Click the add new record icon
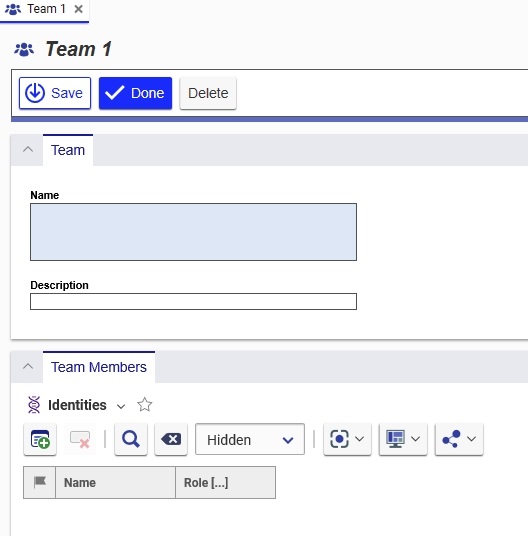The image size is (528, 536). [x=40, y=439]
